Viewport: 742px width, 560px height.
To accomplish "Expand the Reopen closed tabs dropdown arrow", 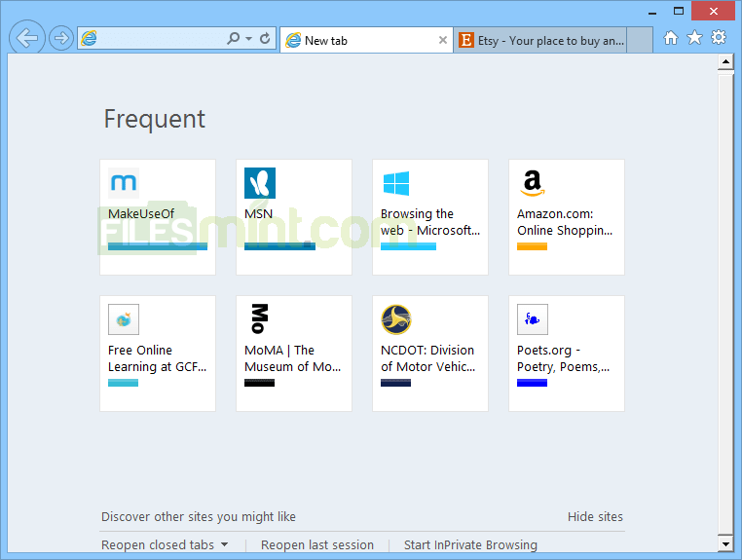I will pos(224,544).
